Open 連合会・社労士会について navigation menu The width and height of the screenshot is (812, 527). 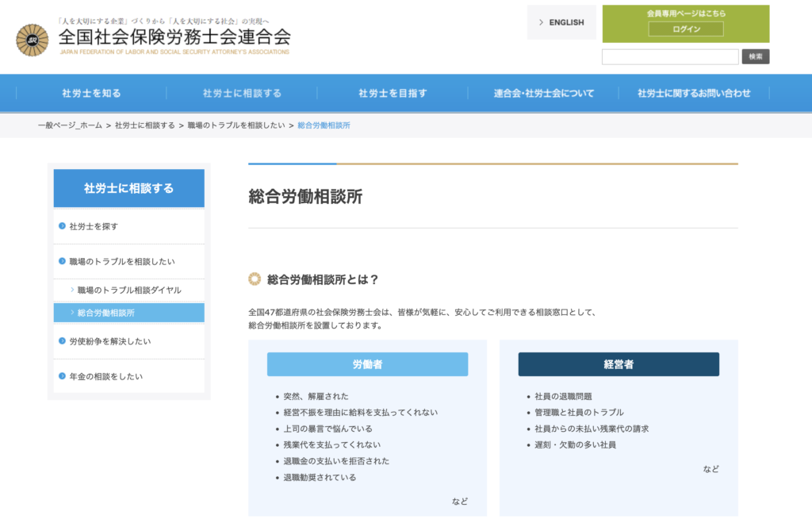coord(543,93)
